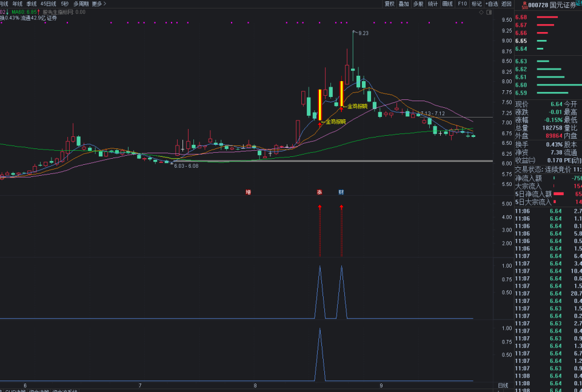Click the stock name 000728 国元证券
Screen dimensions: 582x392
554,5
